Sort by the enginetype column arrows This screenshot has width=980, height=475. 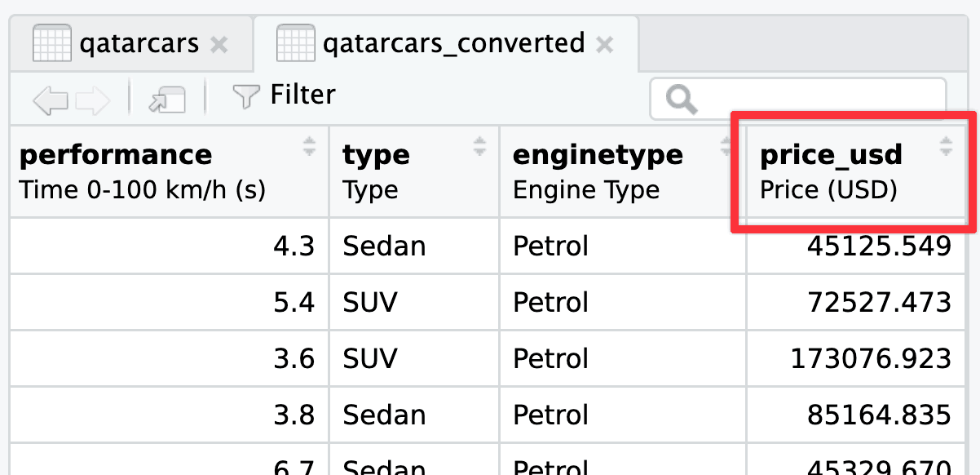726,147
